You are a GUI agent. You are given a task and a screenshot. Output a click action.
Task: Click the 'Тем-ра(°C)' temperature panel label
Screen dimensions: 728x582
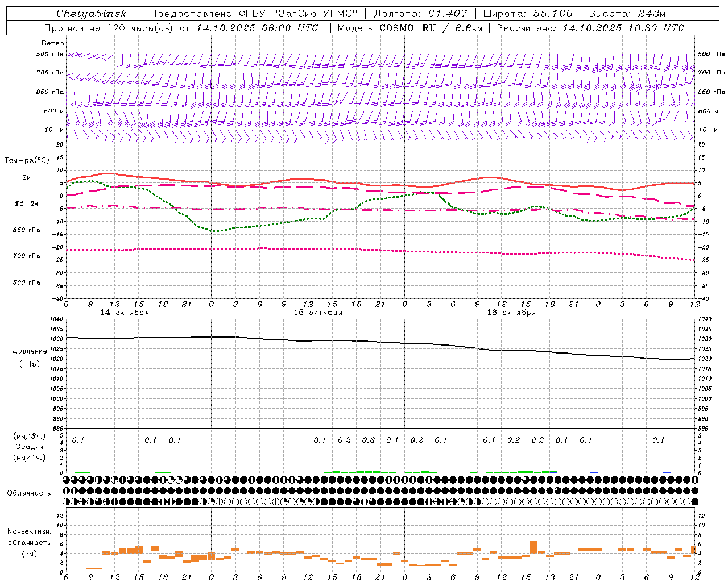27,161
